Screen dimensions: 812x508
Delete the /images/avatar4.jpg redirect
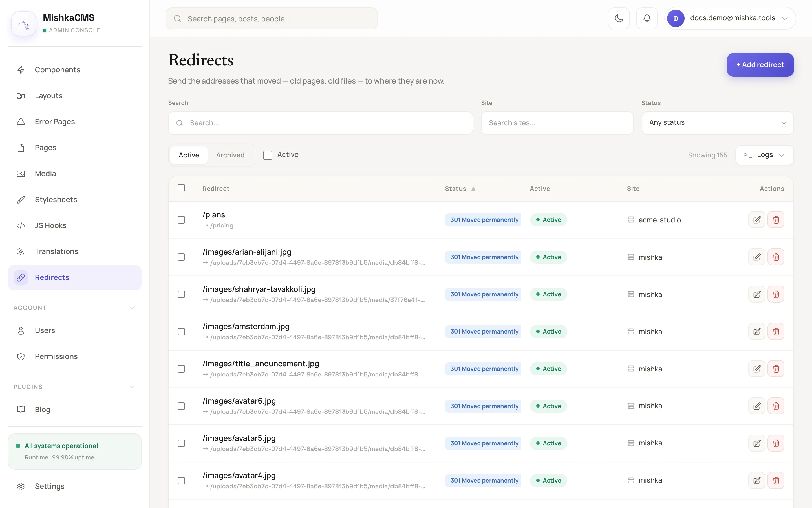point(776,480)
